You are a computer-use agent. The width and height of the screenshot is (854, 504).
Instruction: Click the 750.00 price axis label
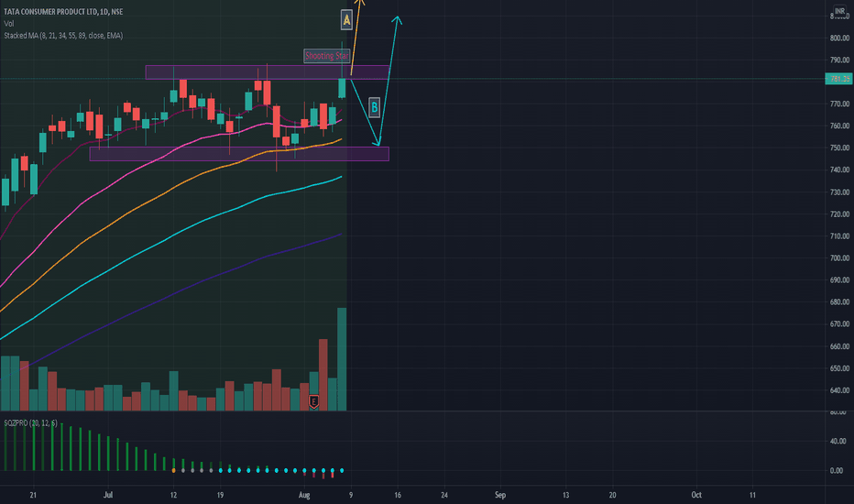point(839,148)
